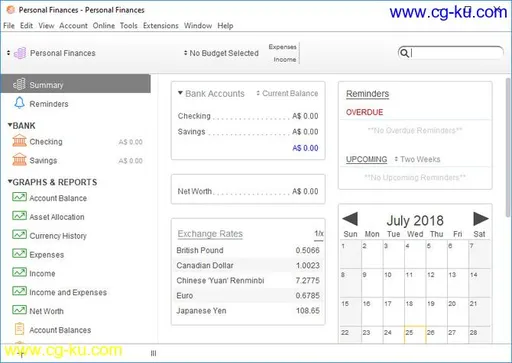Image resolution: width=512 pixels, height=363 pixels.
Task: Click the Chinese Yuan Renminbi row
Action: point(248,280)
